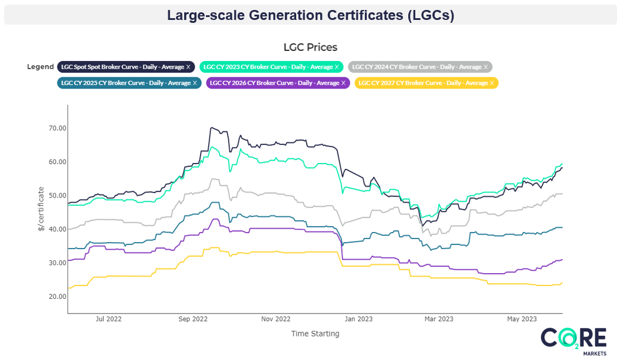
Task: Remove the LGC CY 2026 Broker Curve series
Action: point(345,83)
